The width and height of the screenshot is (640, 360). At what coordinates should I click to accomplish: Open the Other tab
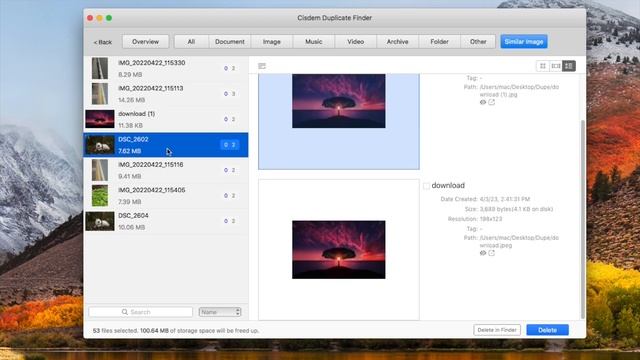click(x=478, y=42)
